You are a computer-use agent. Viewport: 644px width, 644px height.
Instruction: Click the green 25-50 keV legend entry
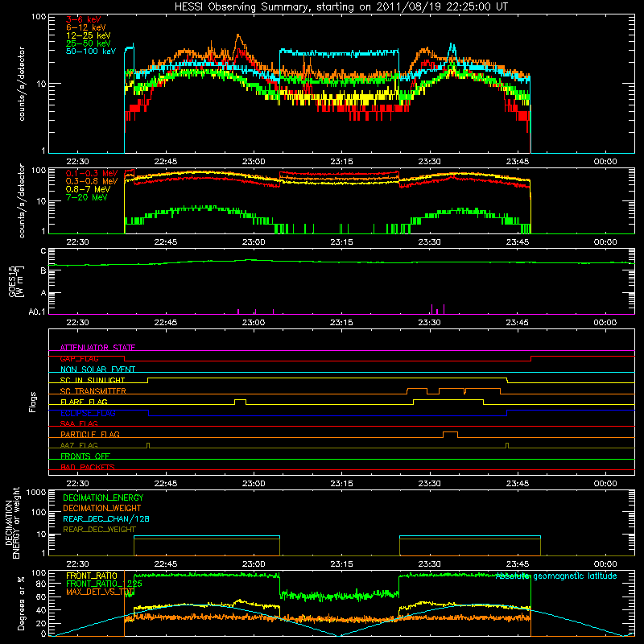[89, 43]
